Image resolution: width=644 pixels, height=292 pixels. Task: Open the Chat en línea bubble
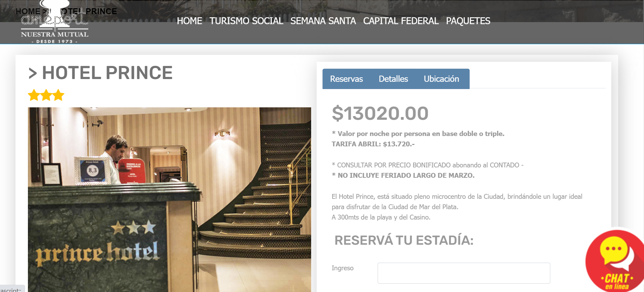pyautogui.click(x=615, y=261)
